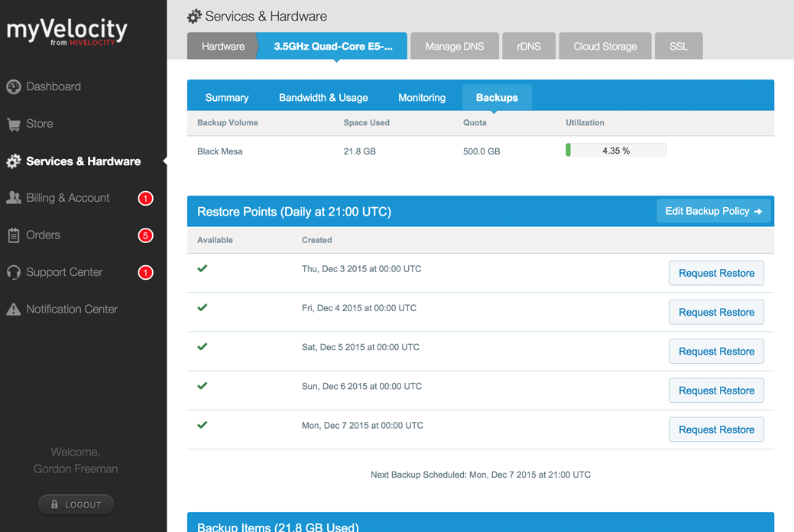Click the Logout button
The width and height of the screenshot is (794, 532).
point(76,504)
